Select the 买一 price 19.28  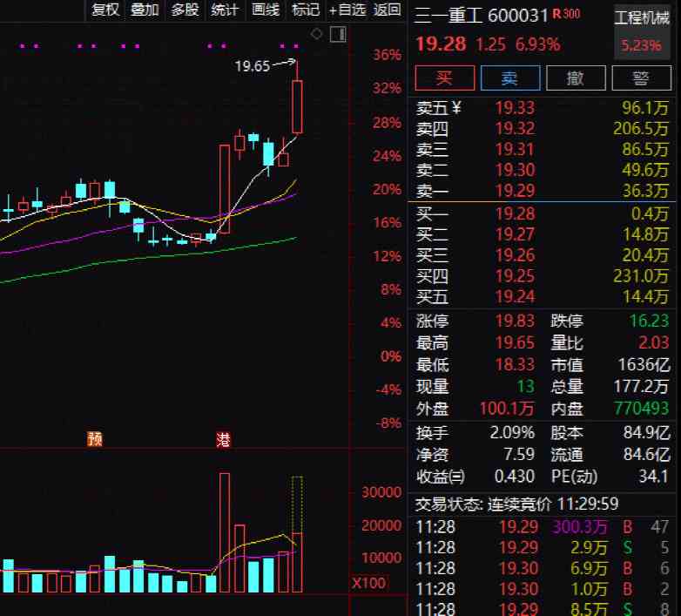[515, 213]
